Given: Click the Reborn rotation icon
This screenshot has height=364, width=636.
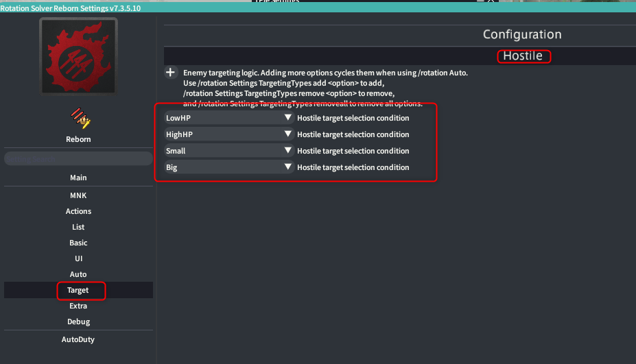Looking at the screenshot, I should [x=79, y=119].
